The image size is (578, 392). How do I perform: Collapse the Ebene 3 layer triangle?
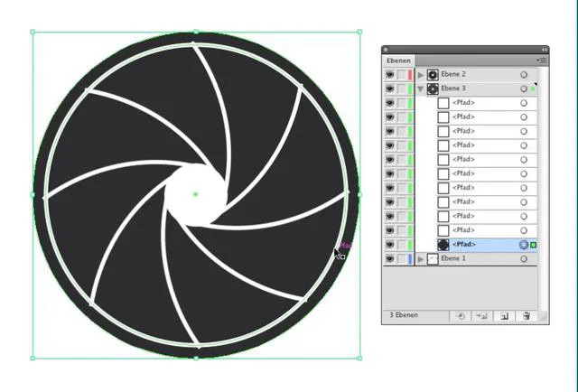[421, 89]
